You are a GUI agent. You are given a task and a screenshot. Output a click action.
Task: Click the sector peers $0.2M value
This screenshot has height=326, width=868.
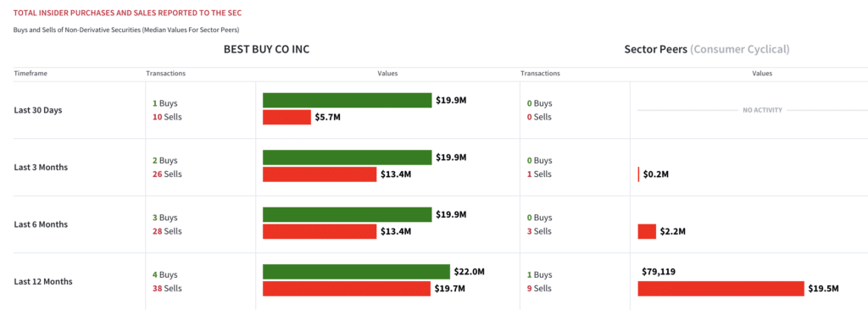click(656, 174)
